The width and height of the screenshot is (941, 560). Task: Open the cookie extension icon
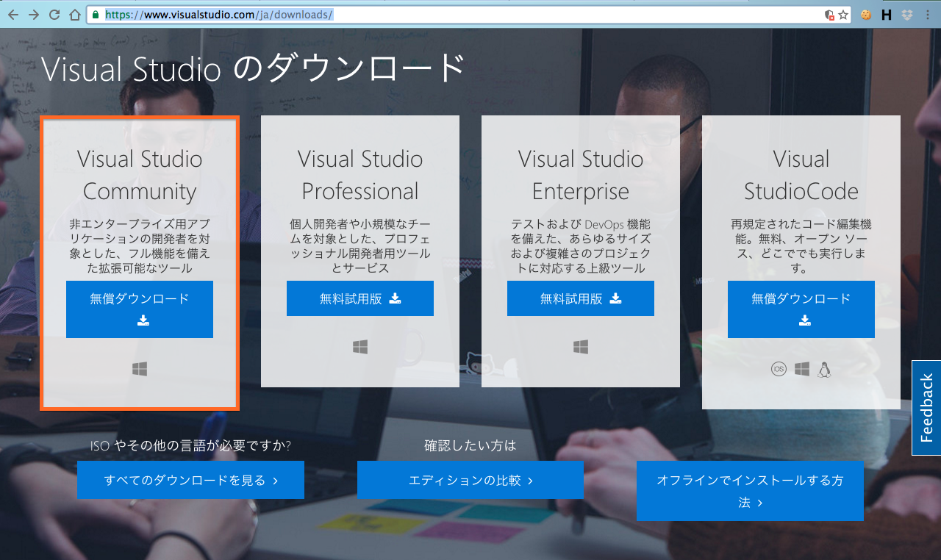click(x=866, y=14)
